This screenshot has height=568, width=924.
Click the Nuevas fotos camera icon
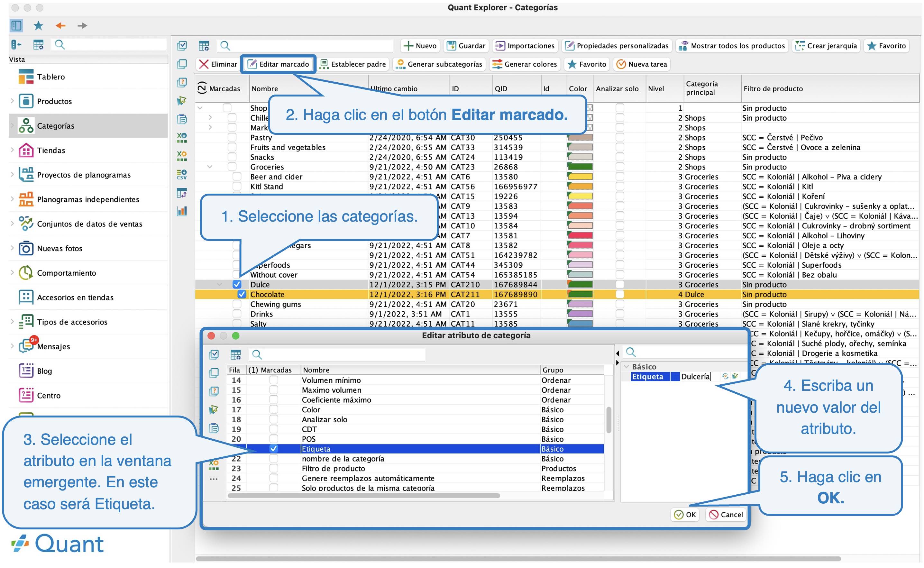pos(26,248)
